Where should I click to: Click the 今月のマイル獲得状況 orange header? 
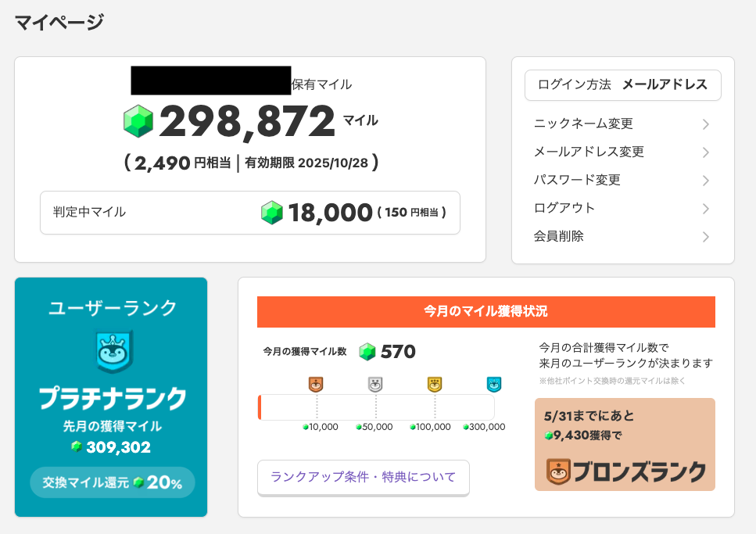click(x=486, y=312)
